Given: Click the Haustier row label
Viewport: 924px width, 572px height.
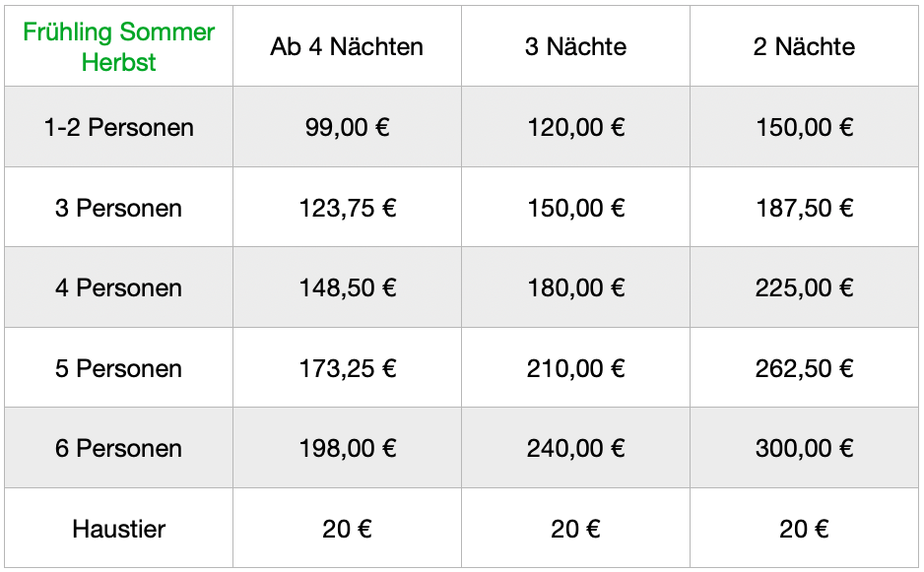Looking at the screenshot, I should [x=118, y=529].
